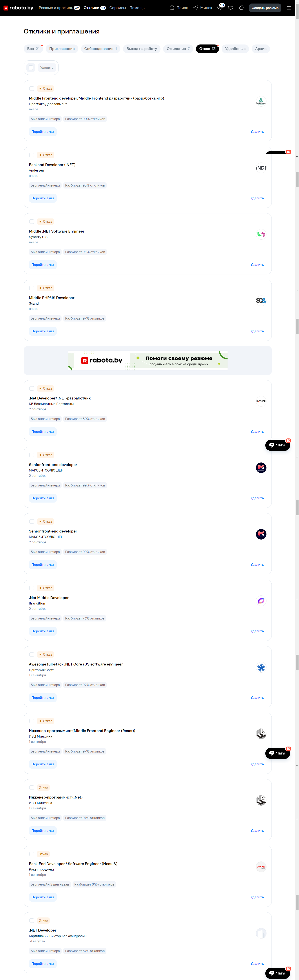Go to chat for Middle .NET Software Engineer
The height and width of the screenshot is (980, 299).
coord(43,265)
